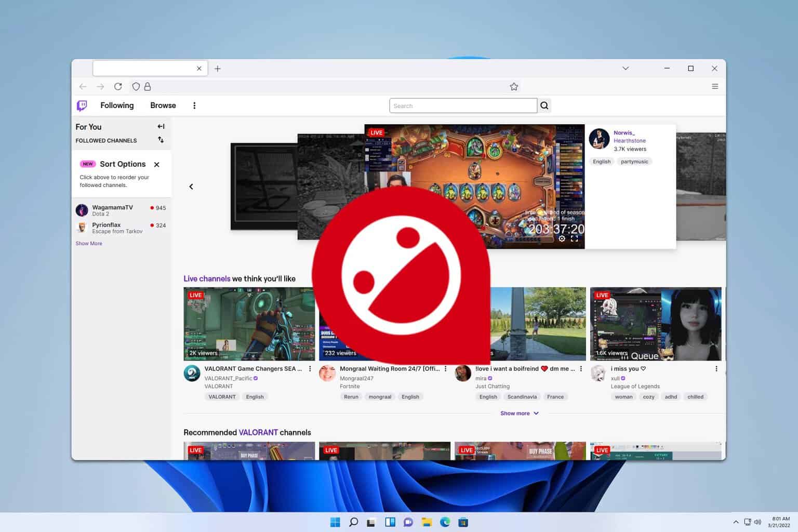This screenshot has width=798, height=532.
Task: Open the Fortnite category link
Action: point(350,387)
